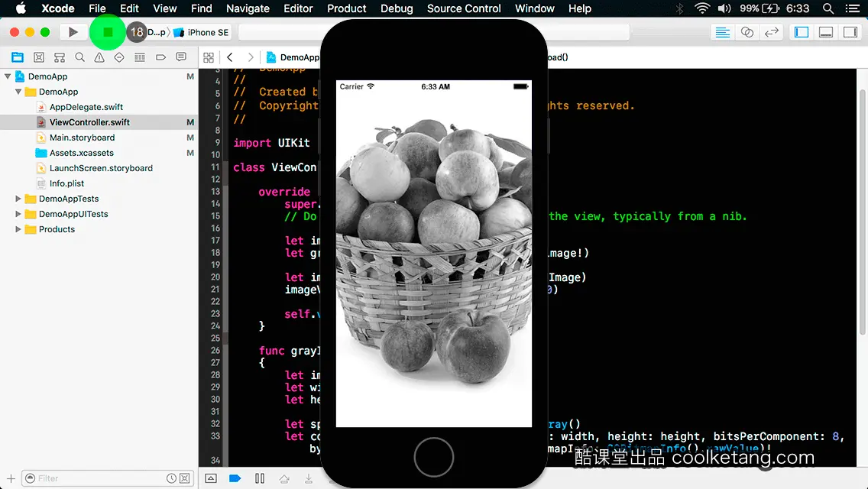Screen dimensions: 868x489
Task: Open Assets.xcassets in the navigator
Action: point(81,153)
